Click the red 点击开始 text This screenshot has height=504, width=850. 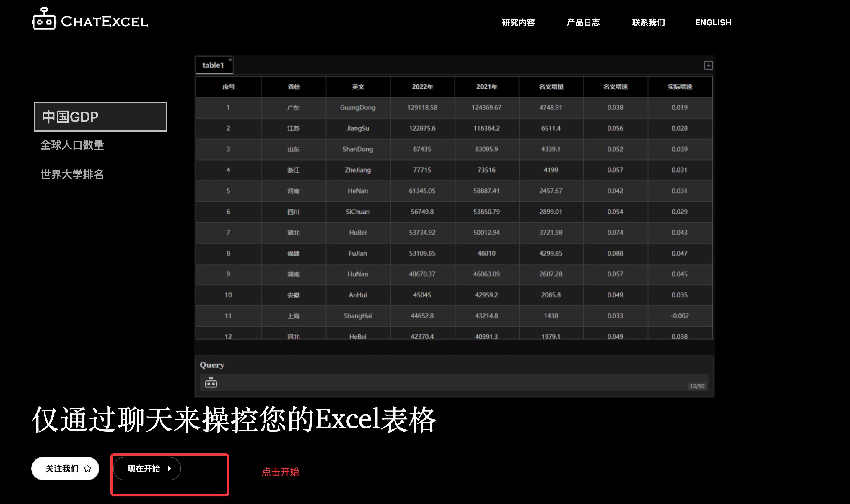pyautogui.click(x=281, y=472)
